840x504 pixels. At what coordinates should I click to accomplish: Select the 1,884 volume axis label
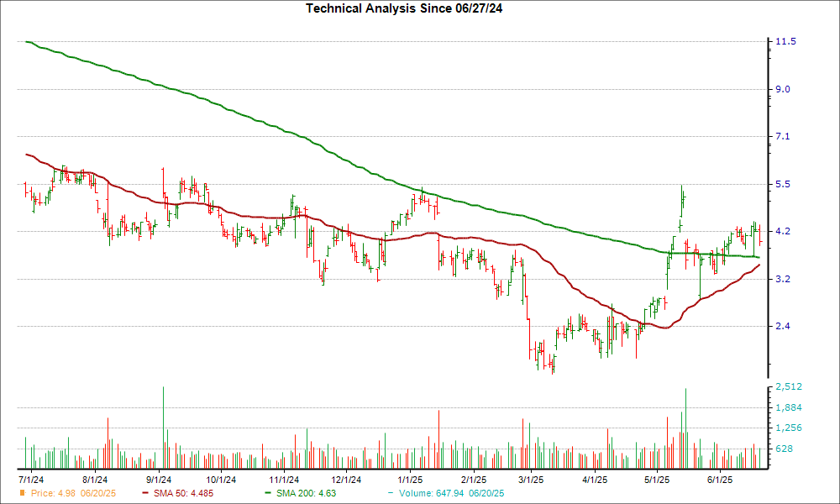pyautogui.click(x=789, y=407)
